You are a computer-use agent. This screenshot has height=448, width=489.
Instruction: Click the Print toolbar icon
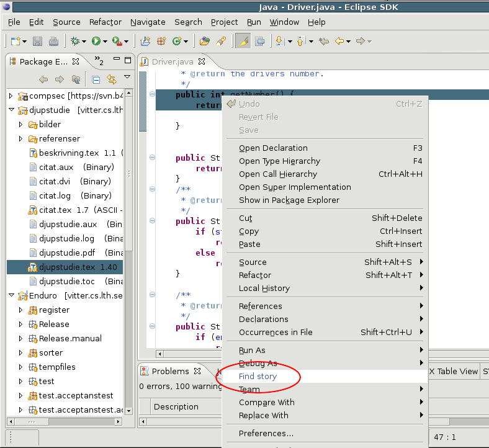(53, 41)
